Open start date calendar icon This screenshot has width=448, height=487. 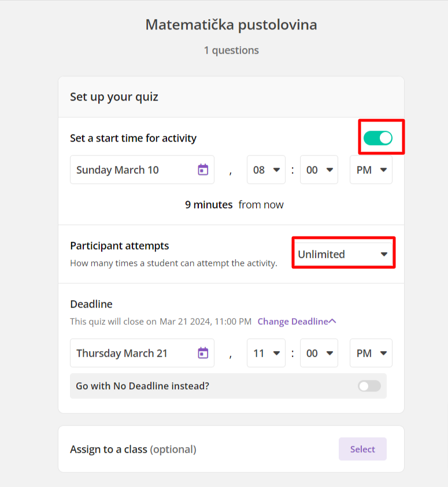tap(203, 169)
